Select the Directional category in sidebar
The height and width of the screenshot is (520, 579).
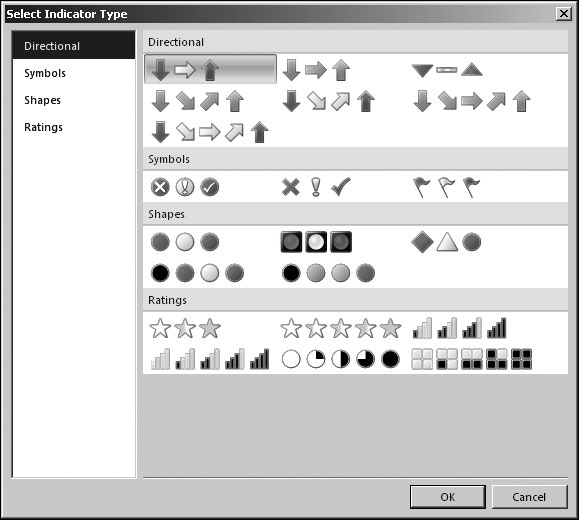[x=74, y=46]
